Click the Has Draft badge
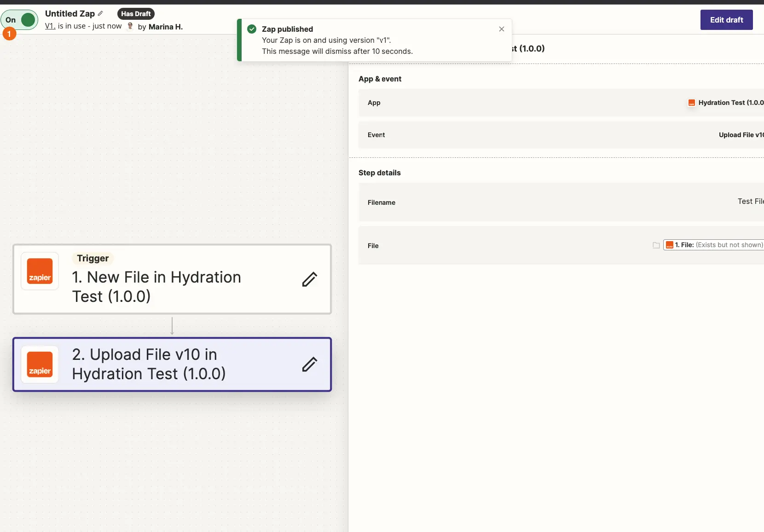The height and width of the screenshot is (532, 764). (136, 14)
